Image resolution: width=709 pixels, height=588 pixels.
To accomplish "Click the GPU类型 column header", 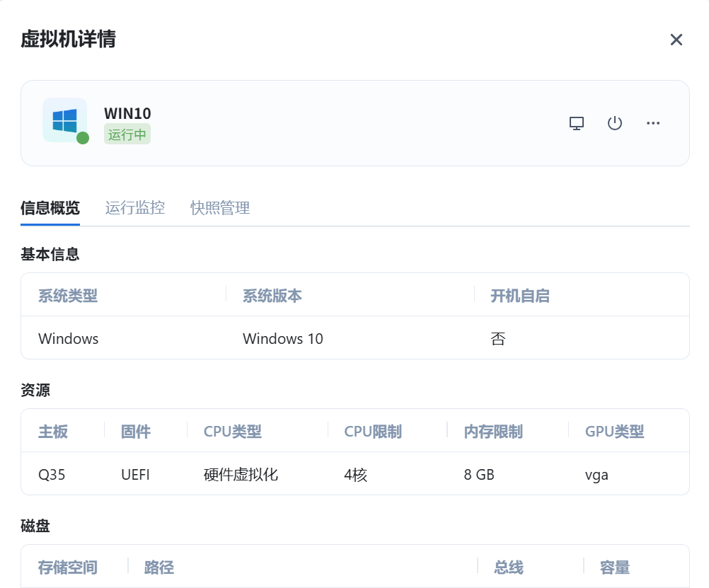I will [614, 432].
